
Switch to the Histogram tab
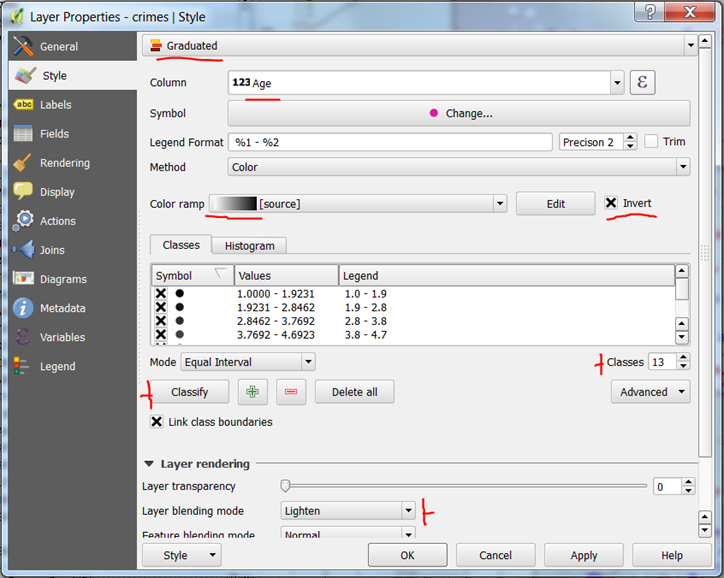pyautogui.click(x=249, y=246)
